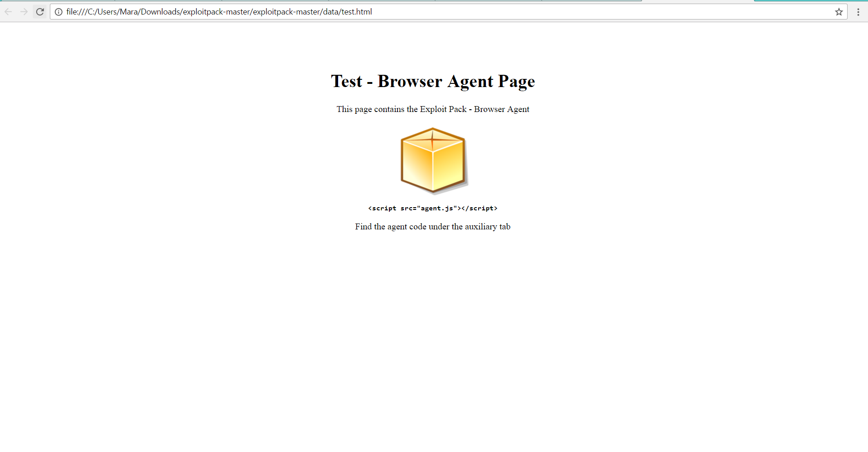
Task: Click the script src code snippet line
Action: pos(432,208)
